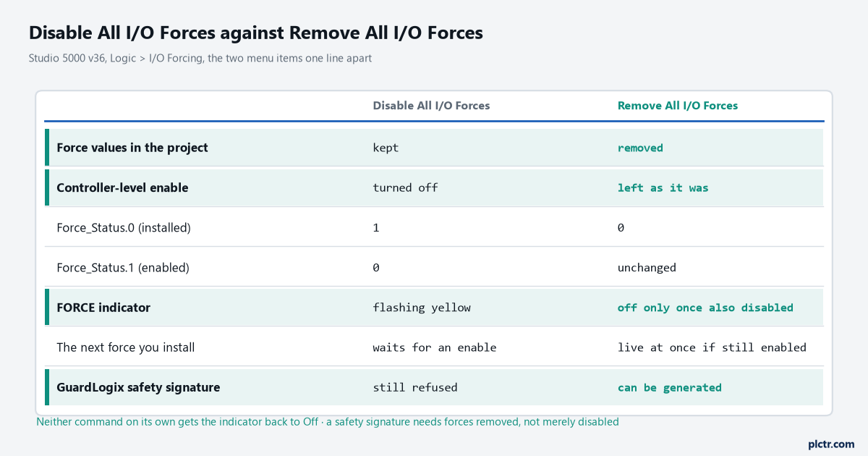This screenshot has height=456, width=868.
Task: Open the plctr.com link
Action: point(830,444)
